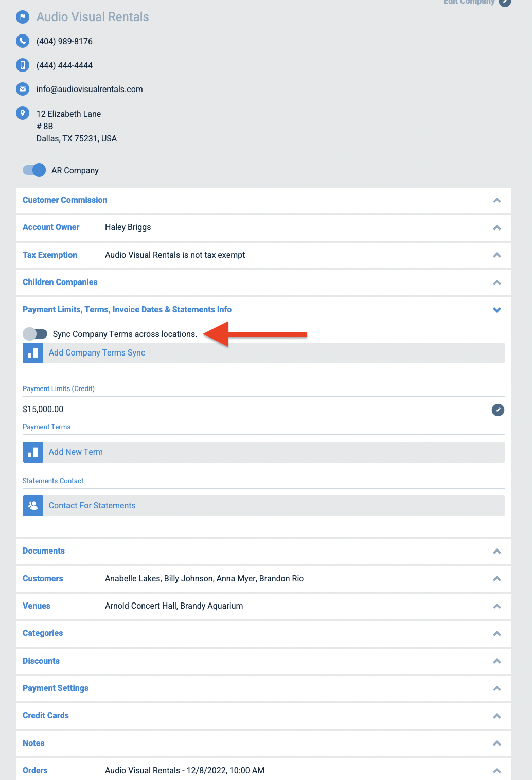The height and width of the screenshot is (780, 532).
Task: Click the Statements Contact label
Action: tap(53, 481)
